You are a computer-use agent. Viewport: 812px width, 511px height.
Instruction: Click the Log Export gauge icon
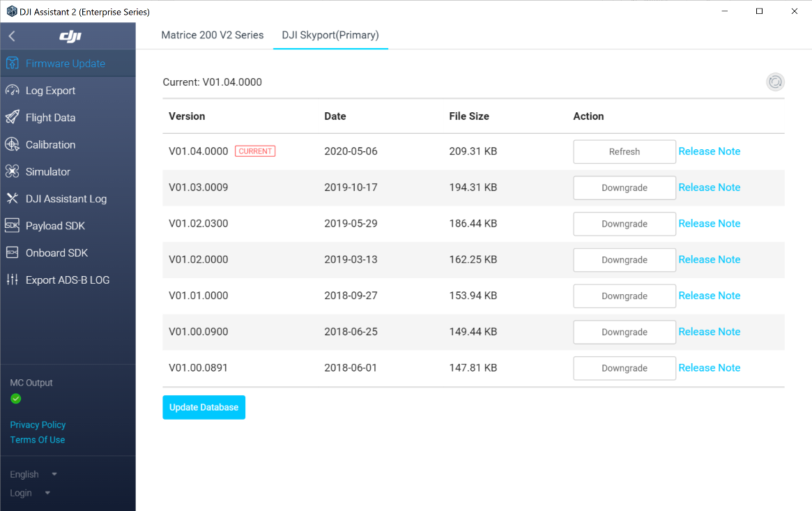coord(13,90)
